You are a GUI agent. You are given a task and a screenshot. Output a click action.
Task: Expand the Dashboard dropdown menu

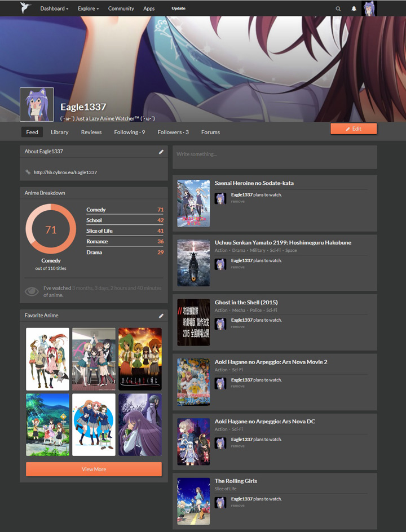click(x=54, y=8)
